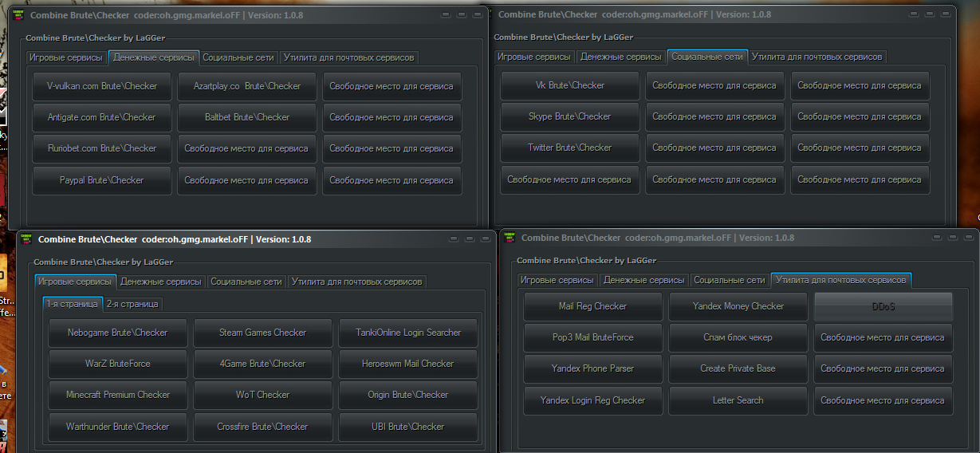Click 4Game Brute\Checker button
Screen dimensions: 980x453
[263, 364]
